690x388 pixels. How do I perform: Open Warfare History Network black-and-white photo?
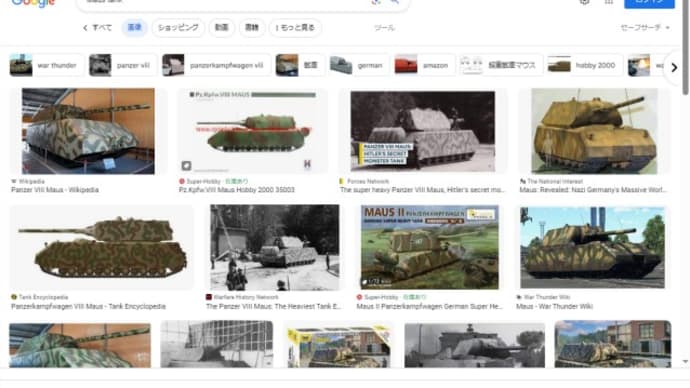pyautogui.click(x=275, y=248)
